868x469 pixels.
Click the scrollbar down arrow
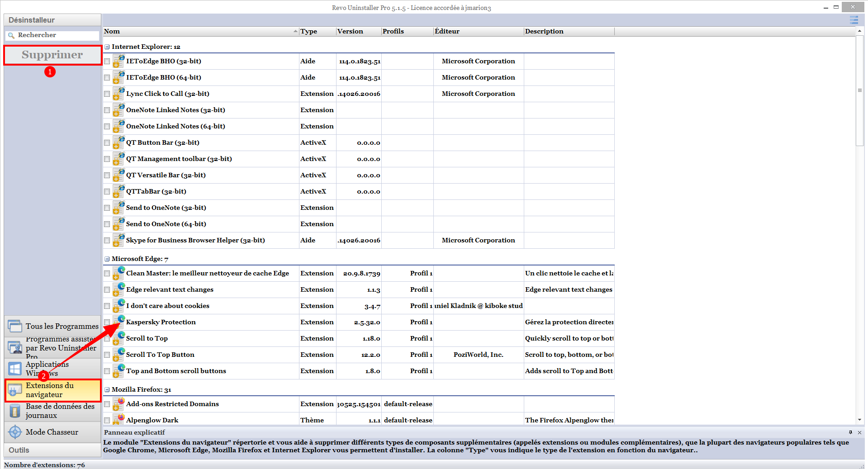[x=860, y=420]
